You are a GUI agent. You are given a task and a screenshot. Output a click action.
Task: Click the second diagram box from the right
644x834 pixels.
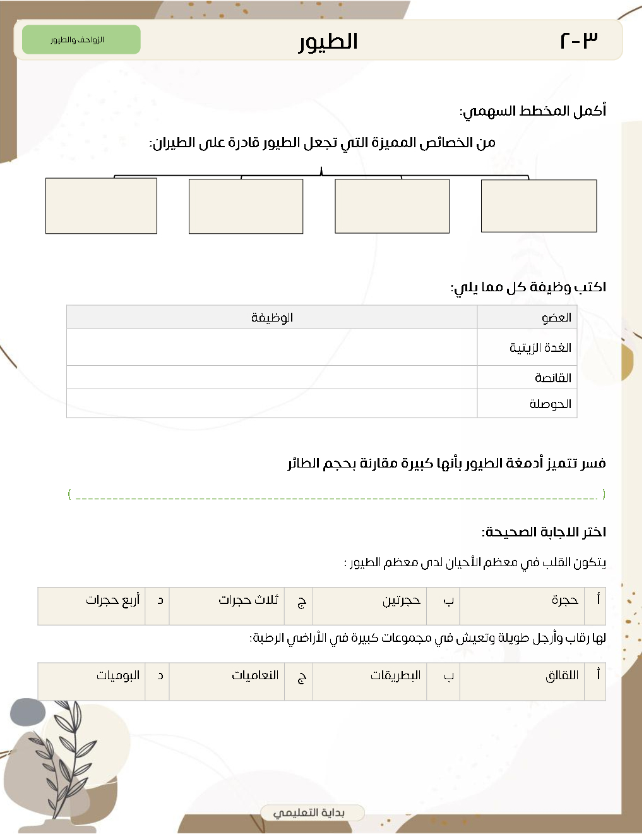click(392, 207)
